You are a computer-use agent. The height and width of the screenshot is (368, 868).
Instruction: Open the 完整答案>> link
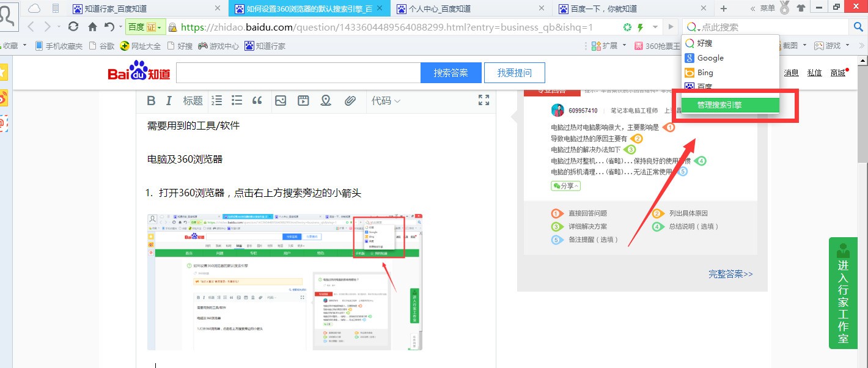[731, 274]
